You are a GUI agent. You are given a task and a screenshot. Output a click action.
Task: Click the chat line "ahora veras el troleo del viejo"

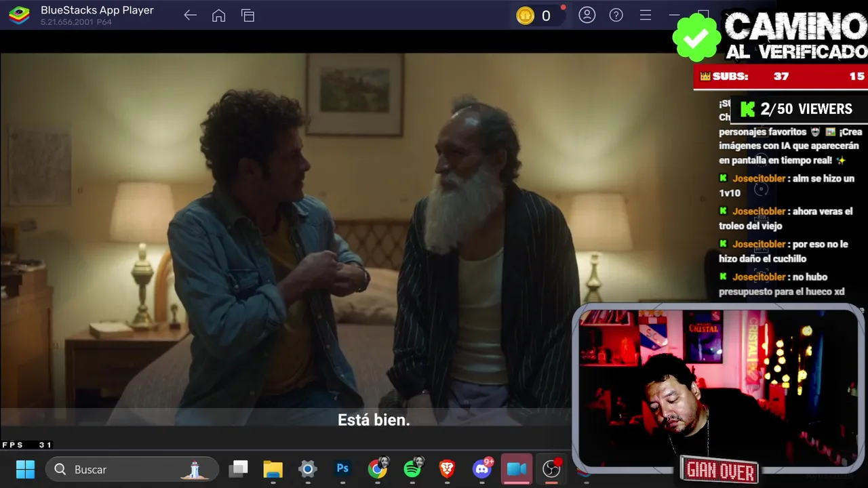click(x=786, y=218)
